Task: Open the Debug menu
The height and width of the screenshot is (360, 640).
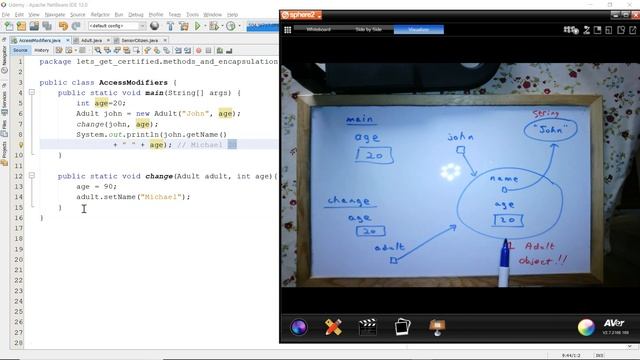Action: coord(136,15)
